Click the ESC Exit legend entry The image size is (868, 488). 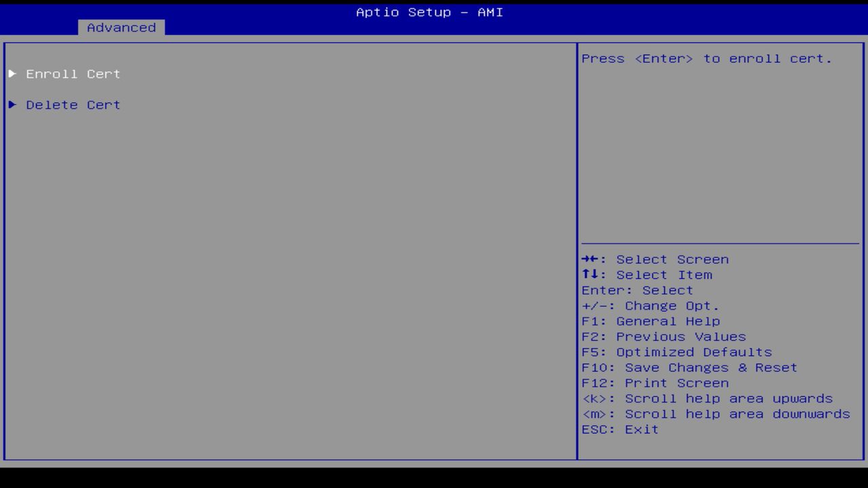coord(619,429)
